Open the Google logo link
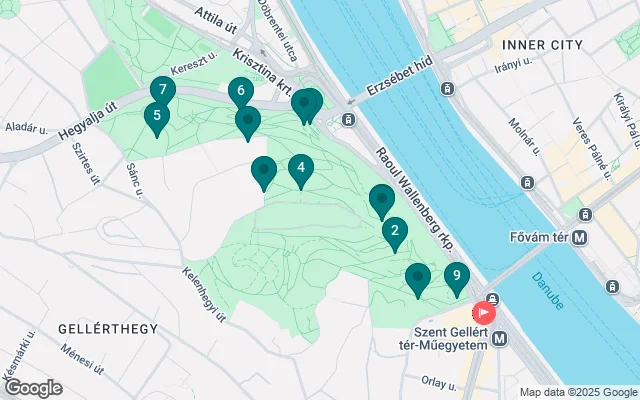Screen dimensions: 640x400 point(33,388)
